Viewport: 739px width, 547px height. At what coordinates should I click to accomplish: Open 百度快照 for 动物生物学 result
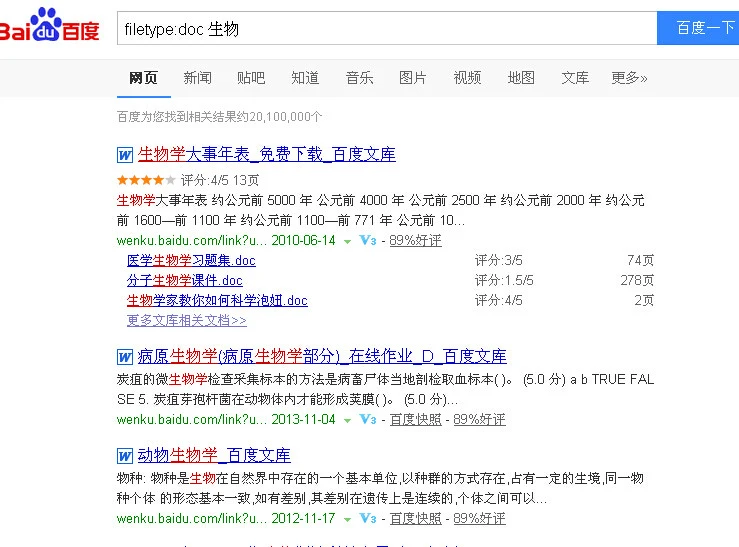[x=415, y=519]
